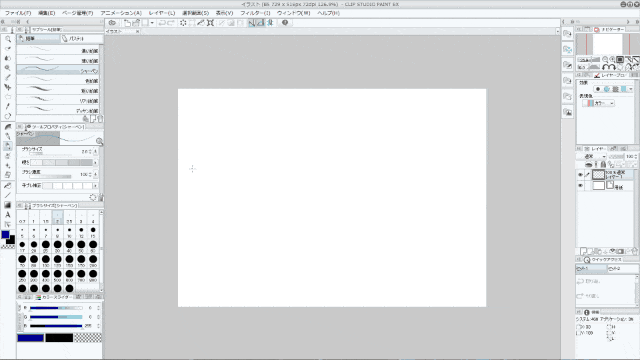640x360 pixels.
Task: Pick brush size 100 preset
Action: coord(46,261)
